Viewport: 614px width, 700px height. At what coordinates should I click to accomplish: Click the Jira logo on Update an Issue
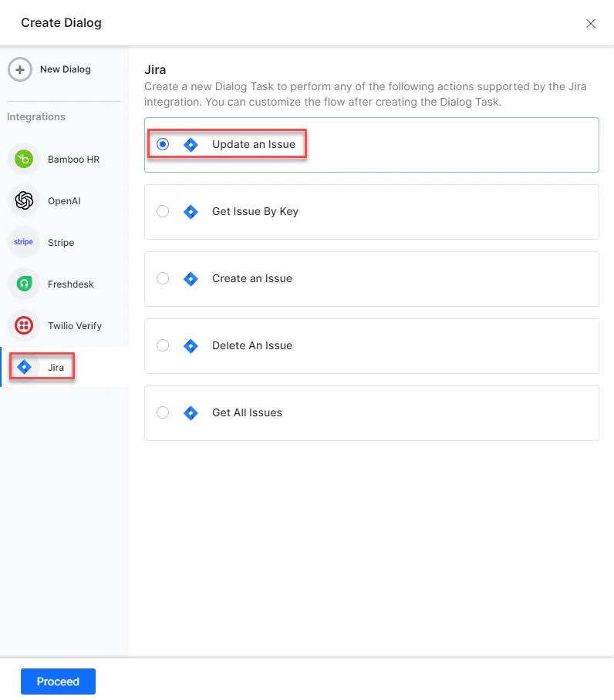(191, 144)
